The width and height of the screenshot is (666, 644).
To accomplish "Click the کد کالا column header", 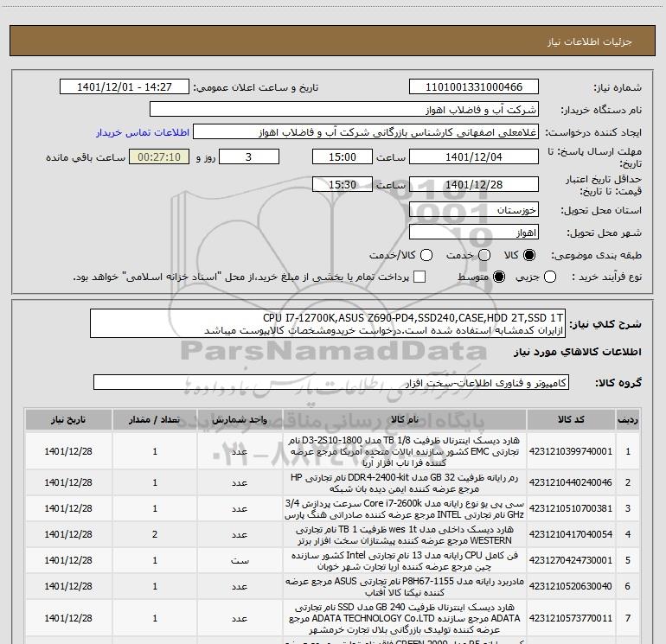I will 571,419.
